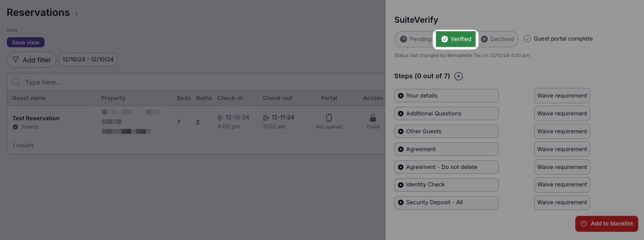This screenshot has height=240, width=644.
Task: Click the Portal phone icon
Action: (329, 118)
